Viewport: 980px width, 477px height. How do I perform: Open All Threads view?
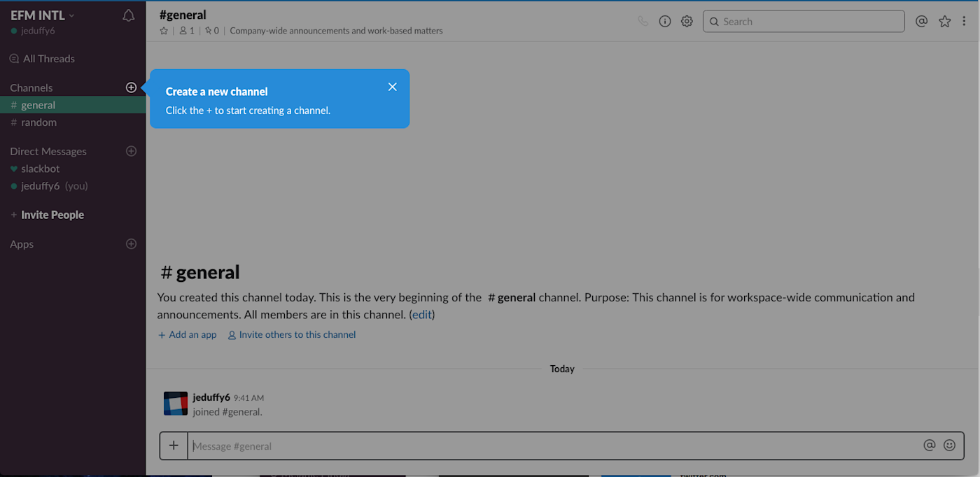(x=42, y=59)
